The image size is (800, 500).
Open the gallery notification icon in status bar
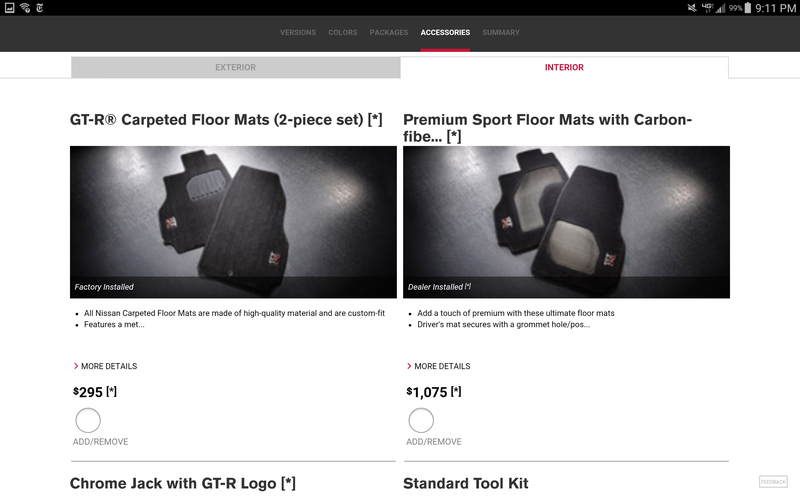click(9, 8)
